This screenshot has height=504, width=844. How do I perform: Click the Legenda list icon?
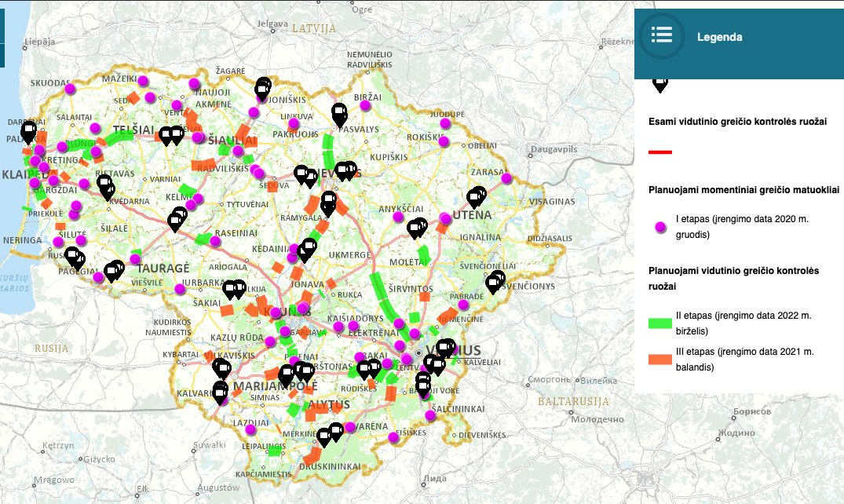click(661, 35)
